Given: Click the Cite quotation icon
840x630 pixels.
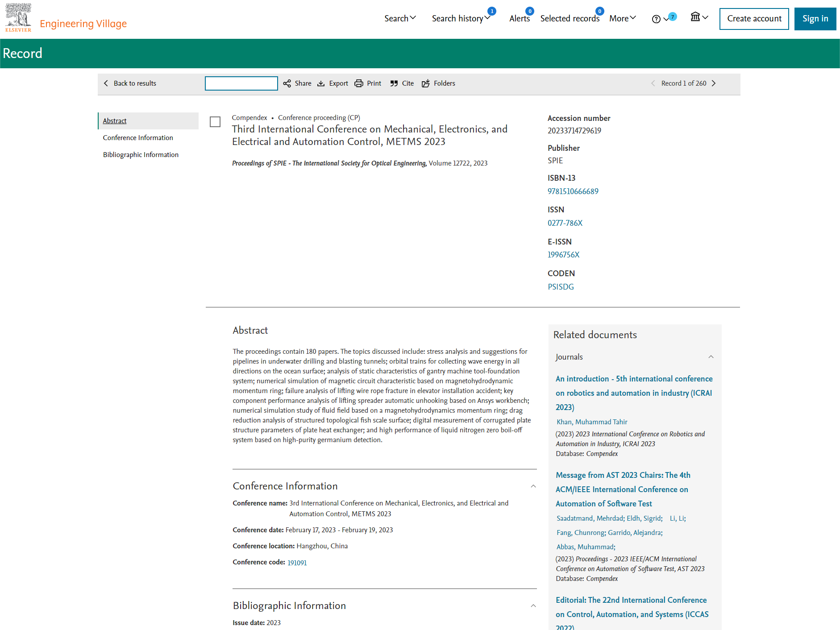Looking at the screenshot, I should [x=394, y=83].
